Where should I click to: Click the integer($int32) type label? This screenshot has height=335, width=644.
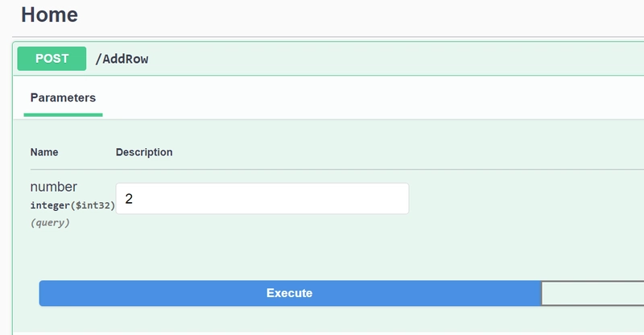[x=72, y=205]
